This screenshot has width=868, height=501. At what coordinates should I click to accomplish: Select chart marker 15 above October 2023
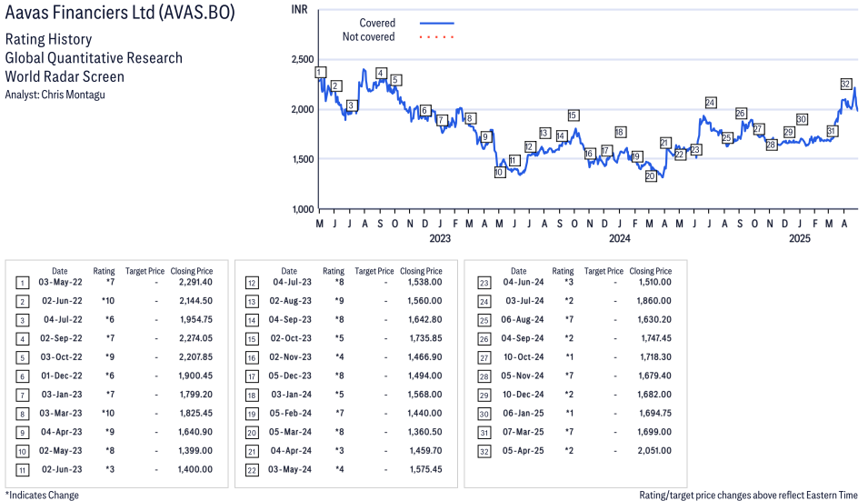point(573,115)
